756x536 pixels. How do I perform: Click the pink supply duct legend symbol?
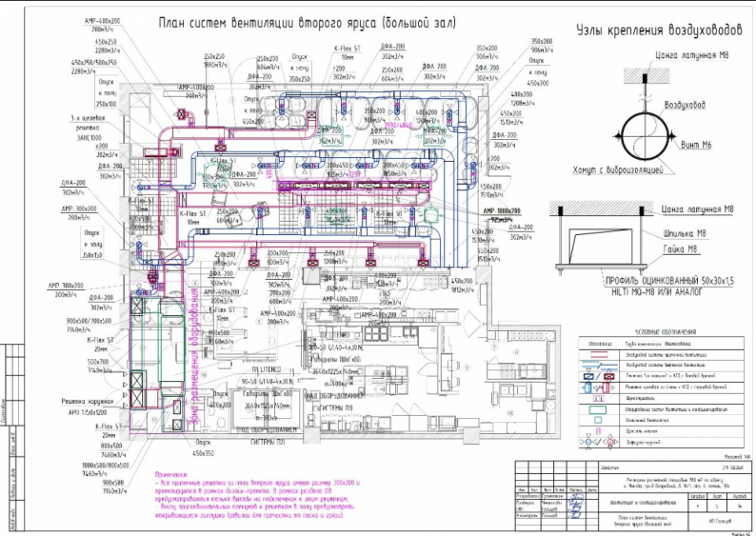(599, 354)
